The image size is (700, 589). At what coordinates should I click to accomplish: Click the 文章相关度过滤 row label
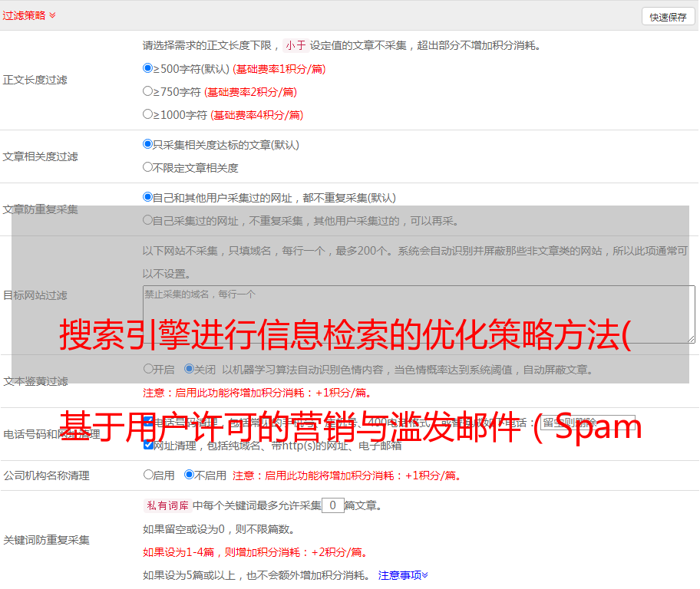pyautogui.click(x=41, y=156)
